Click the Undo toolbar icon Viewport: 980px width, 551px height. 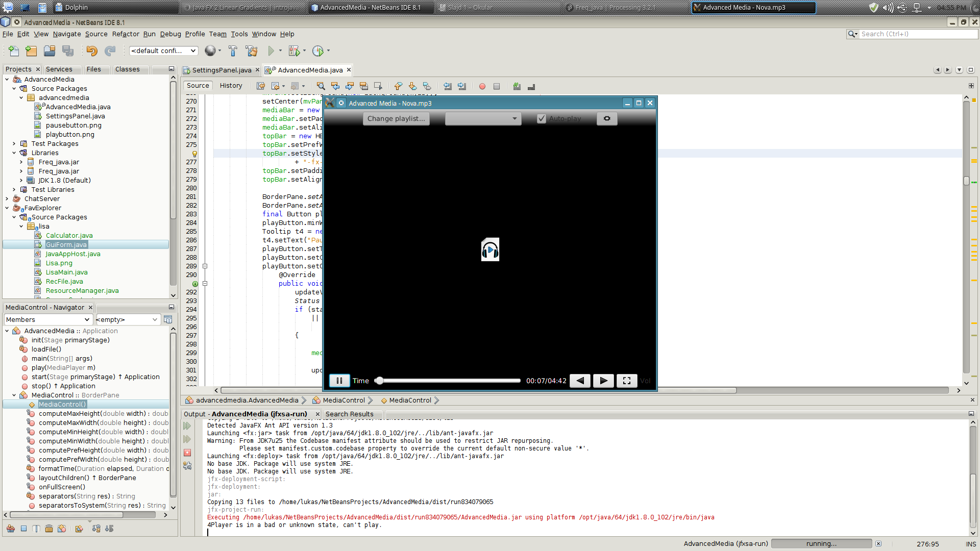(92, 51)
